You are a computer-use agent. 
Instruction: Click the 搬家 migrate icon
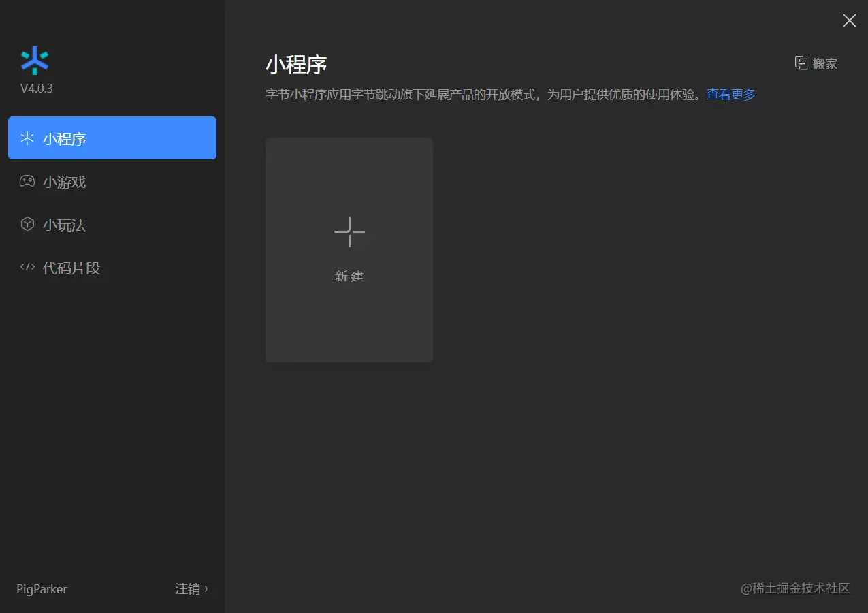point(801,63)
